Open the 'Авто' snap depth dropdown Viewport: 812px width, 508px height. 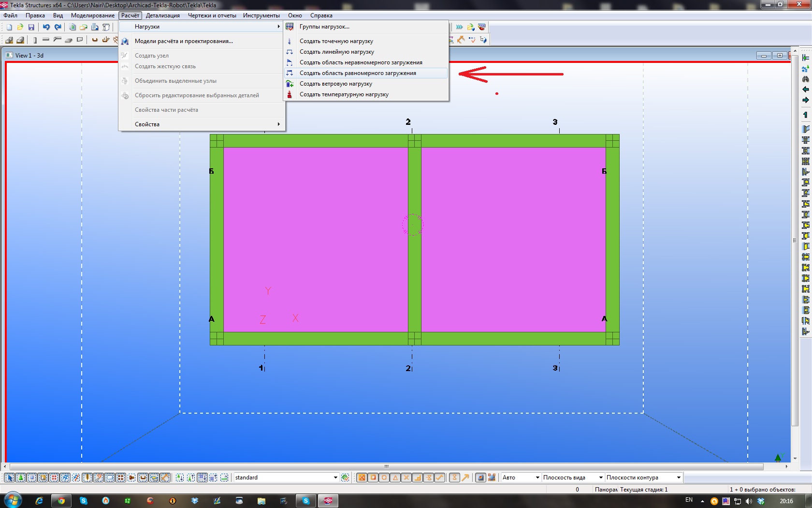point(537,478)
